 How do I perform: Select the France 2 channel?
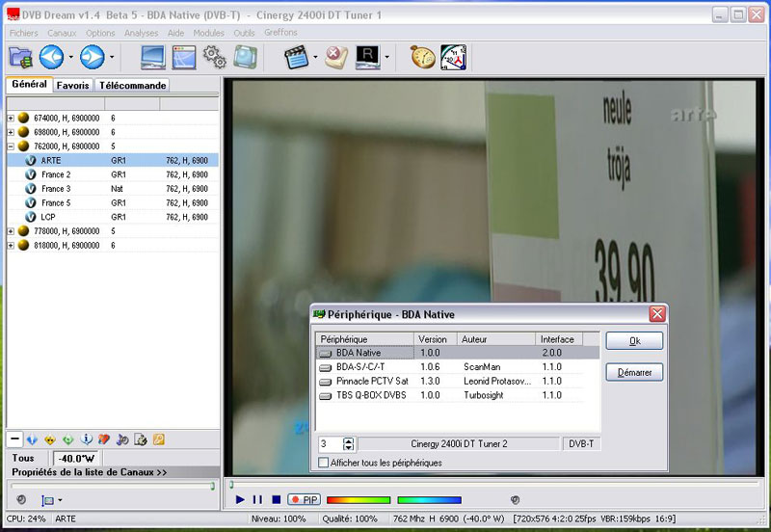click(113, 174)
